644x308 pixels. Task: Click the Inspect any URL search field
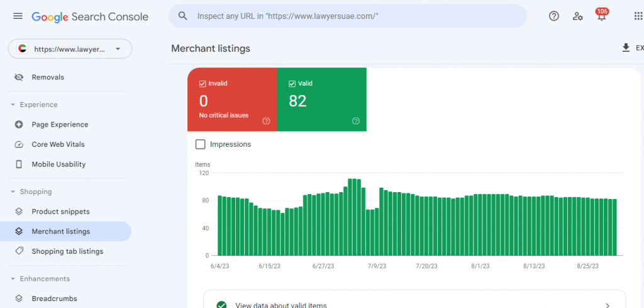[348, 16]
